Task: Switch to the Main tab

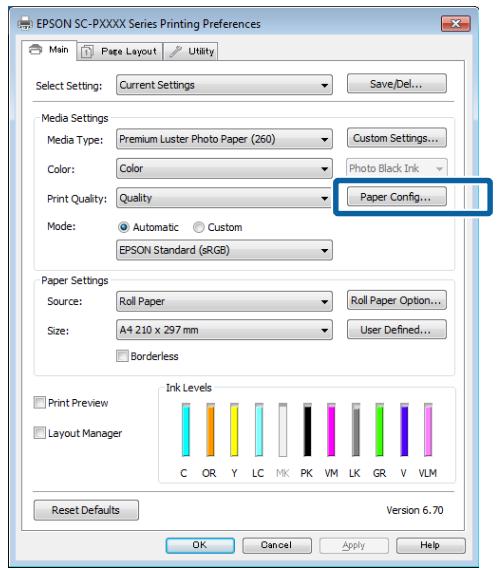Action: click(x=49, y=50)
